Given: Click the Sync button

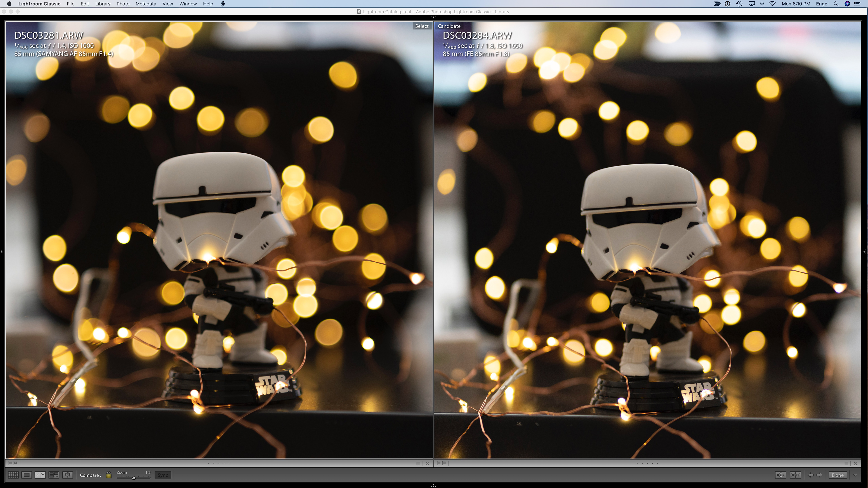Looking at the screenshot, I should [163, 475].
